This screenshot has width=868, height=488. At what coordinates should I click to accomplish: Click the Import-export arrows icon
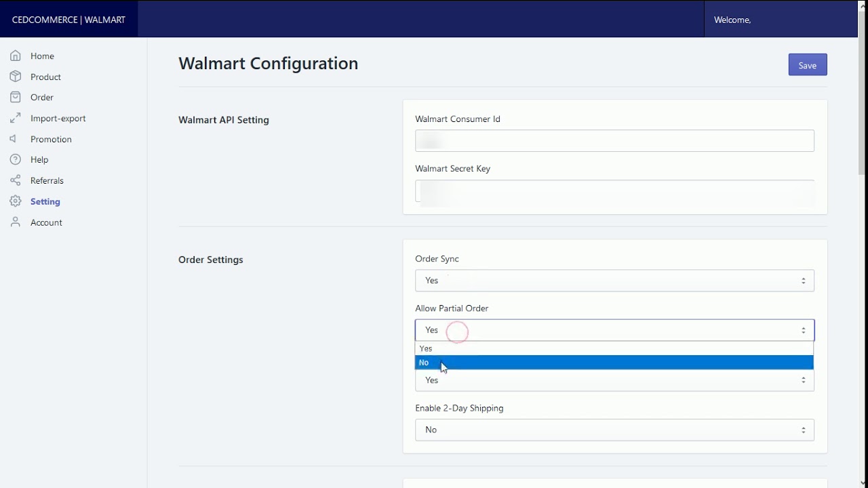[x=16, y=118]
